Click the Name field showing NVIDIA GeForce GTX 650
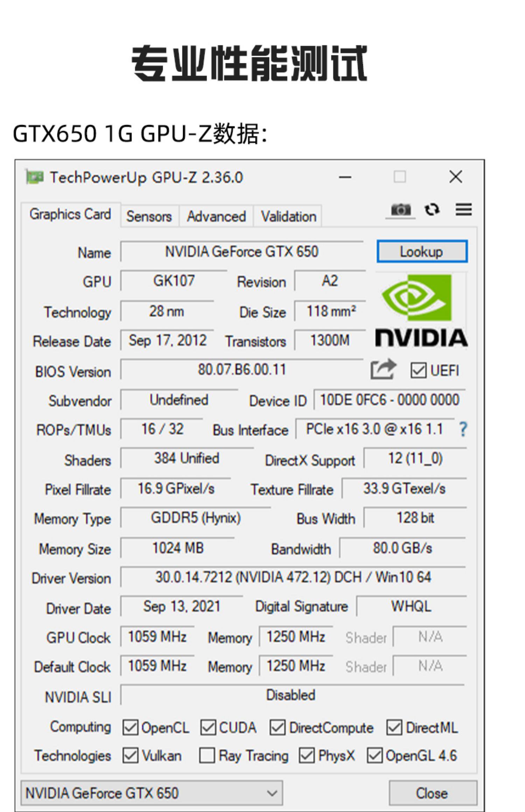 [242, 251]
